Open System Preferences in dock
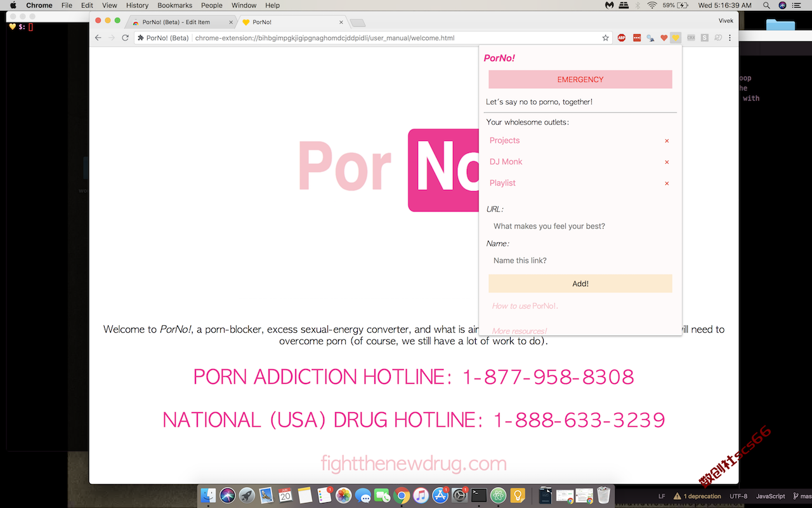The width and height of the screenshot is (812, 508). tap(459, 495)
